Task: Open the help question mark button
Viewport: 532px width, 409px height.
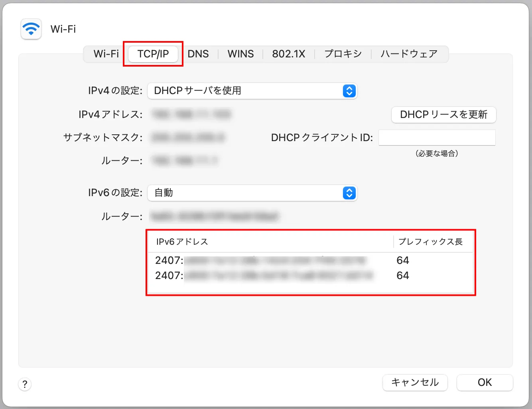Action: [x=25, y=384]
